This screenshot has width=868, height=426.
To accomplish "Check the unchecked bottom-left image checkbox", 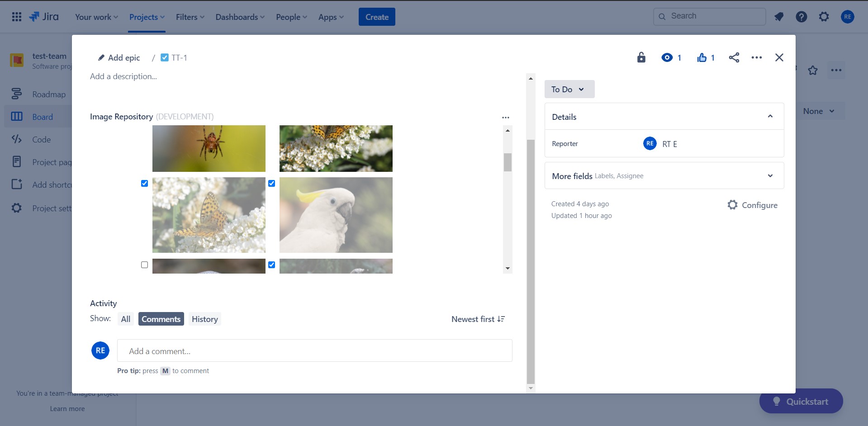I will [144, 265].
